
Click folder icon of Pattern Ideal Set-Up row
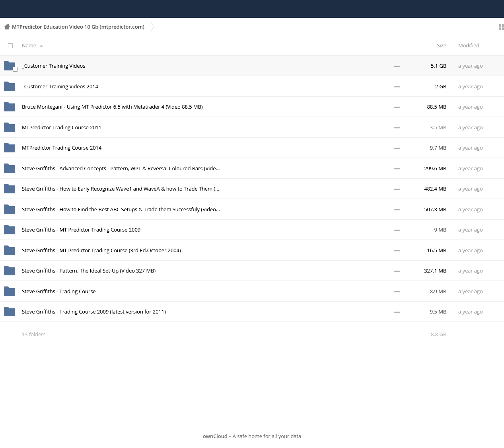[10, 271]
